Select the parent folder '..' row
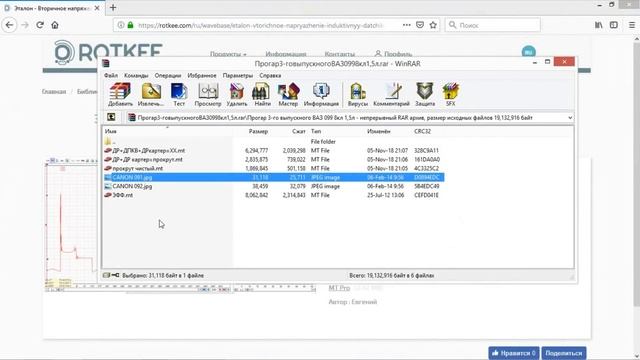 click(273, 142)
